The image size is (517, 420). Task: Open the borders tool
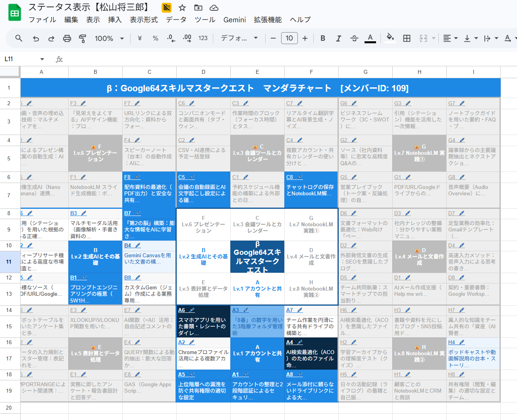[407, 38]
